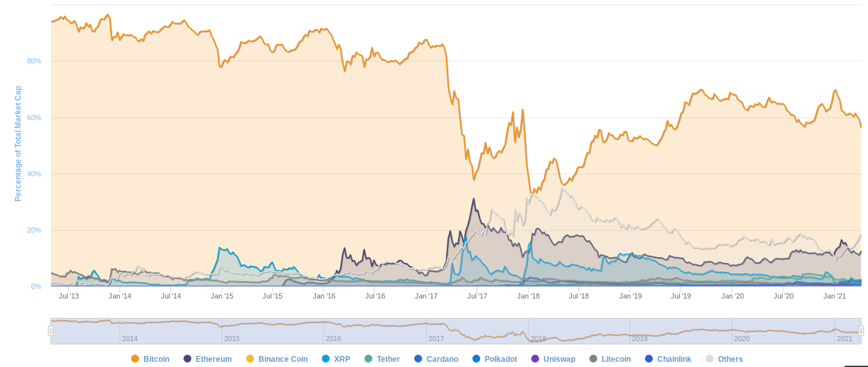Click the Cardano legend dot
Viewport: 868px width, 367px height.
coord(418,359)
